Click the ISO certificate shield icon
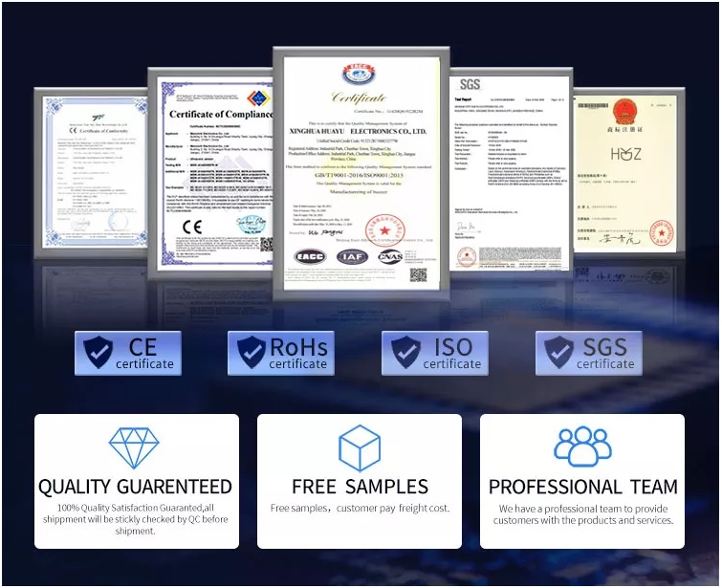 405,352
